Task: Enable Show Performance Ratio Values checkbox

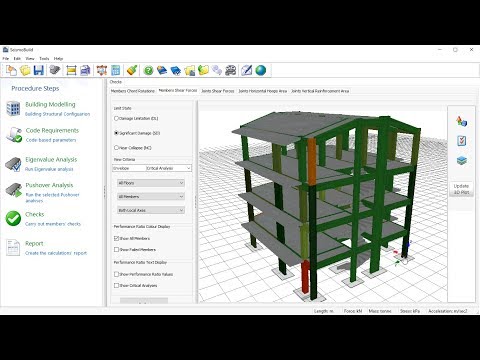Action: pyautogui.click(x=116, y=274)
